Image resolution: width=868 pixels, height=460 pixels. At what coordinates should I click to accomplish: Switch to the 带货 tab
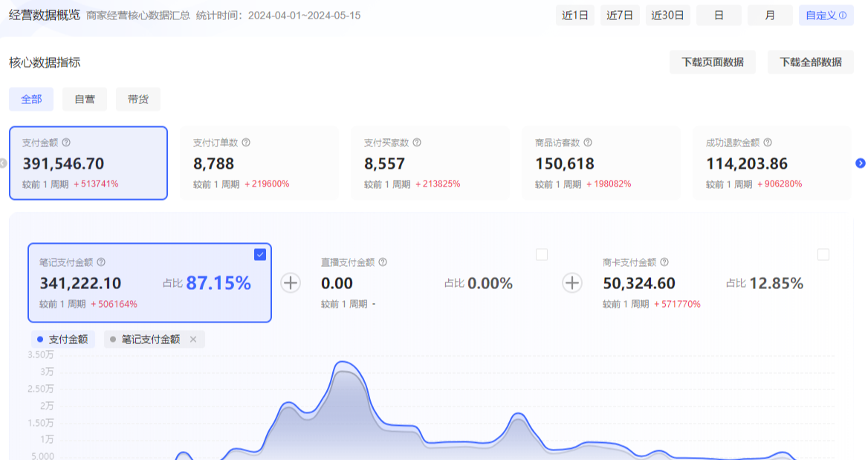pos(137,99)
